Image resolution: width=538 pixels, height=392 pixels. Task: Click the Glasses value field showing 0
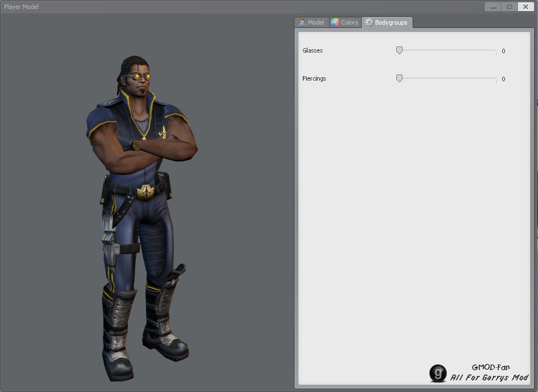(x=503, y=51)
